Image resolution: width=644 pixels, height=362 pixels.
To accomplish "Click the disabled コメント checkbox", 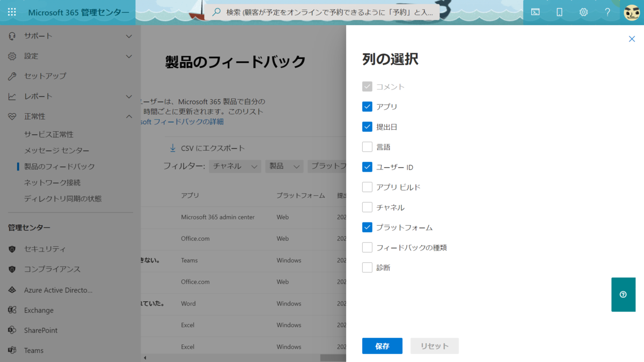I will point(367,86).
